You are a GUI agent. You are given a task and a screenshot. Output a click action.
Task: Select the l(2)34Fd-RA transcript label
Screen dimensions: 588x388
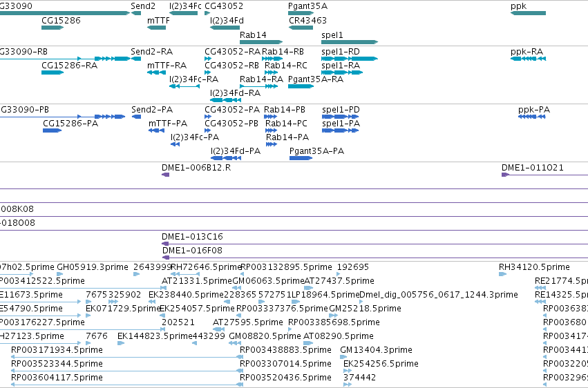coord(235,93)
